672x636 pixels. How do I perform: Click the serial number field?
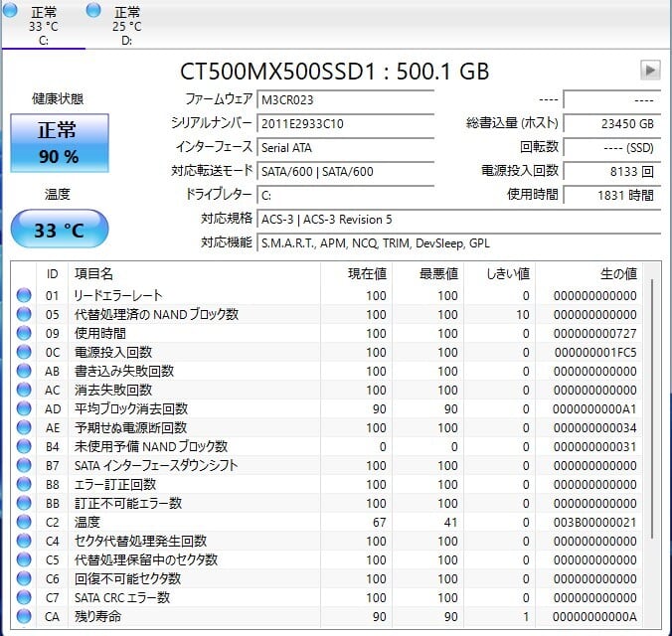(x=345, y=123)
